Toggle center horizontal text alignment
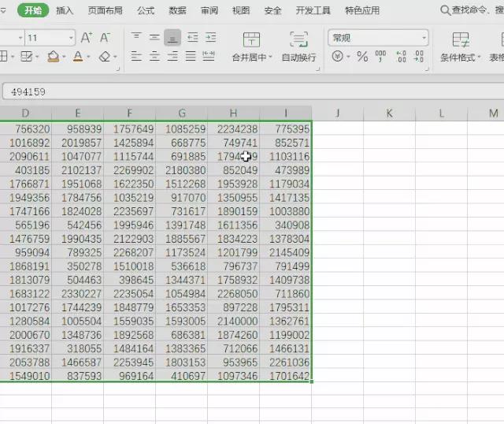This screenshot has width=504, height=424. [154, 57]
